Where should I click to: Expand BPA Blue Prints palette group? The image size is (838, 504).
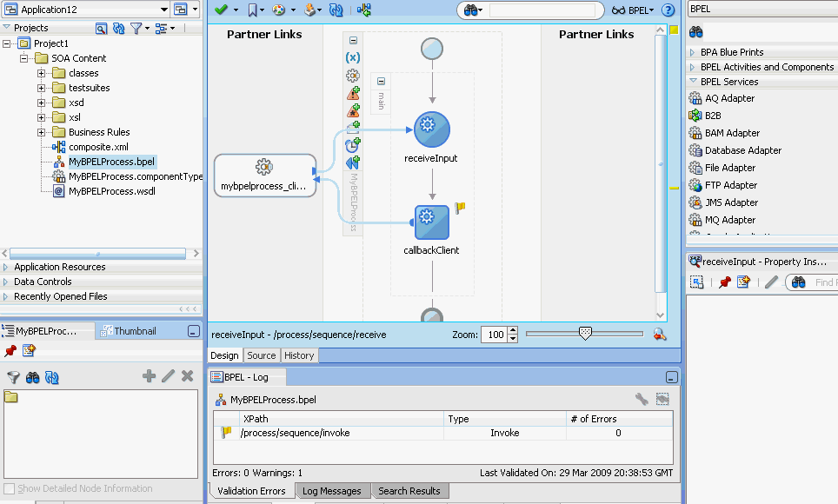click(693, 52)
